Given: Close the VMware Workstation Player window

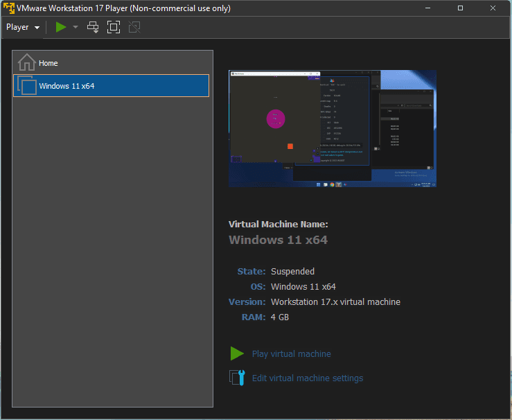Looking at the screenshot, I should [x=493, y=8].
